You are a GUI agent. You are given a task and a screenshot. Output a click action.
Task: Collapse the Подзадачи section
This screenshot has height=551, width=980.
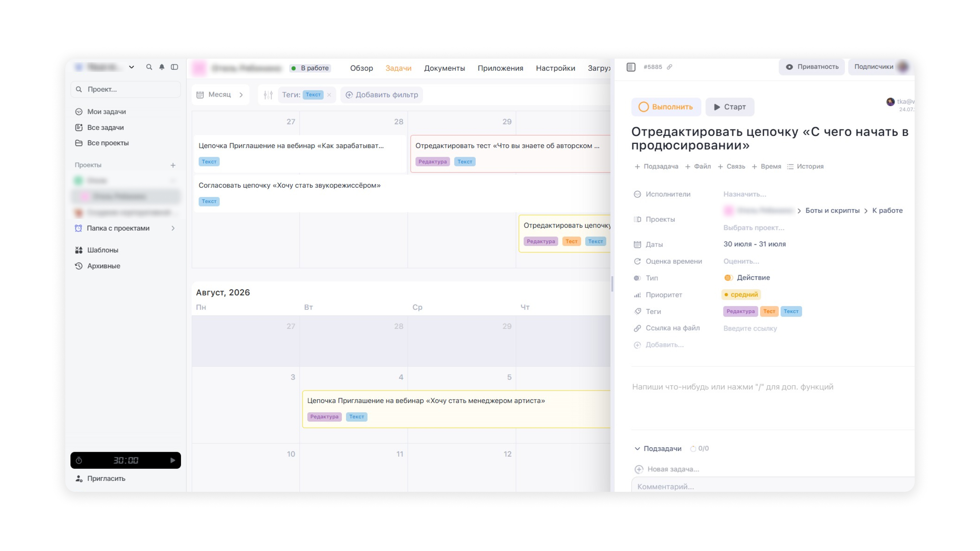[637, 449]
